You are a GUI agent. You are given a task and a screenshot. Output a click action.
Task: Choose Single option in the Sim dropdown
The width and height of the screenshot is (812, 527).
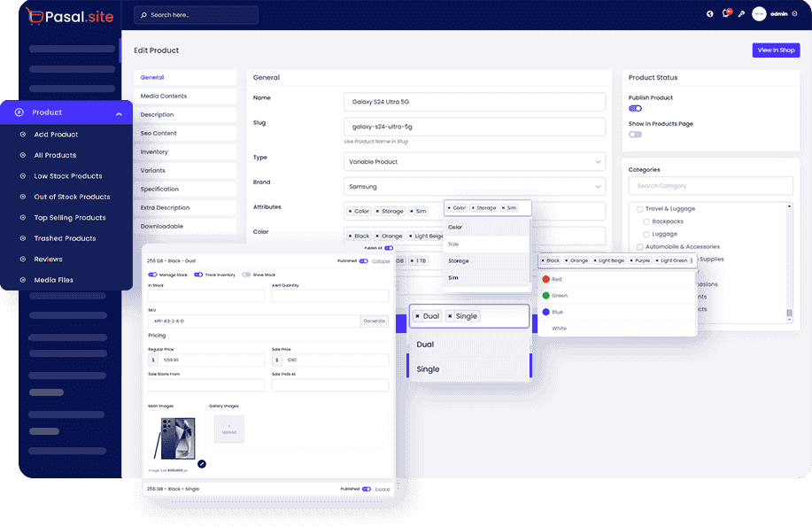(x=469, y=369)
